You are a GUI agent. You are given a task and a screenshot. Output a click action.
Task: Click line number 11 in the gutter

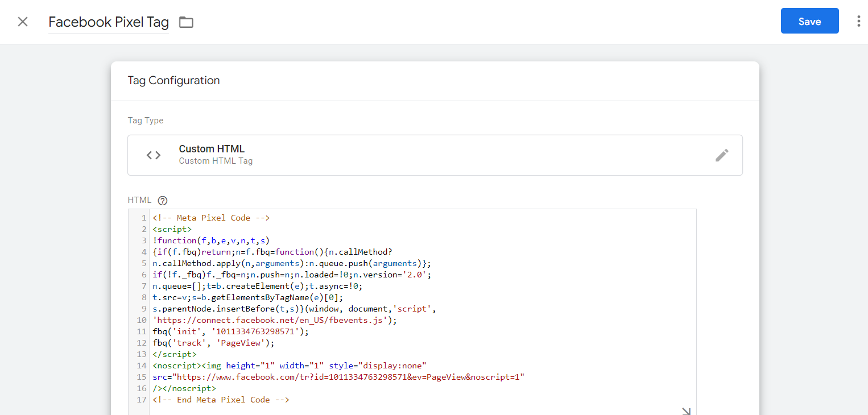click(x=142, y=331)
